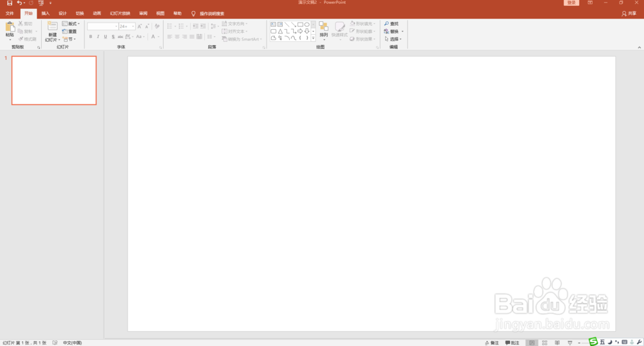Toggle Italic formatting
644x346 pixels.
pos(98,37)
